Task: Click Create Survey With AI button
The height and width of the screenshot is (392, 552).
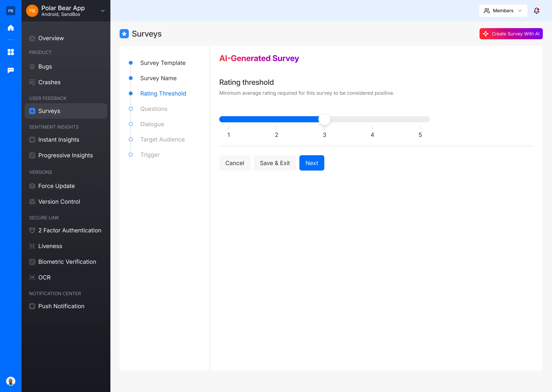Action: (511, 34)
